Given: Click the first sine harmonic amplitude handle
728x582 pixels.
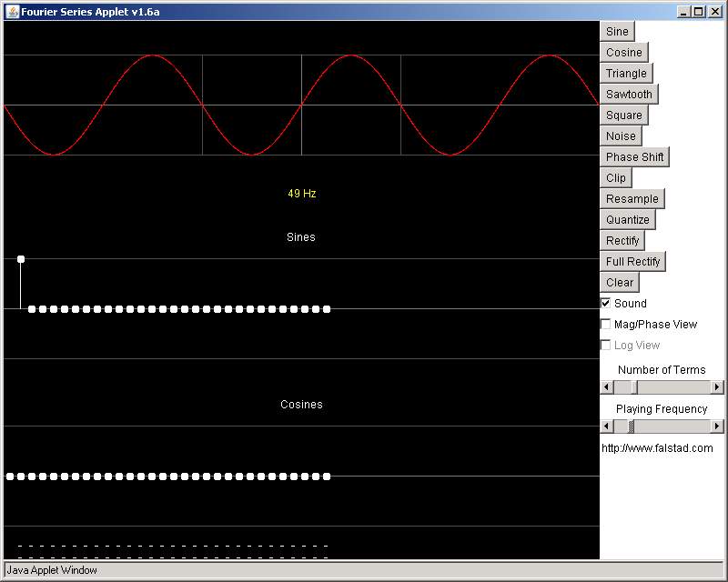Looking at the screenshot, I should pos(21,259).
